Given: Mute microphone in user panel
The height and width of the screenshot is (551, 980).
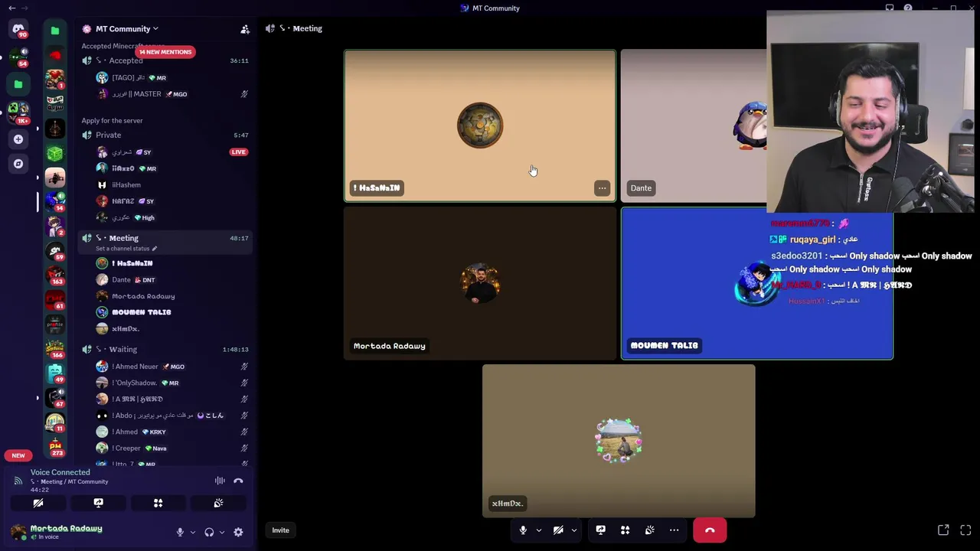Looking at the screenshot, I should [x=180, y=532].
